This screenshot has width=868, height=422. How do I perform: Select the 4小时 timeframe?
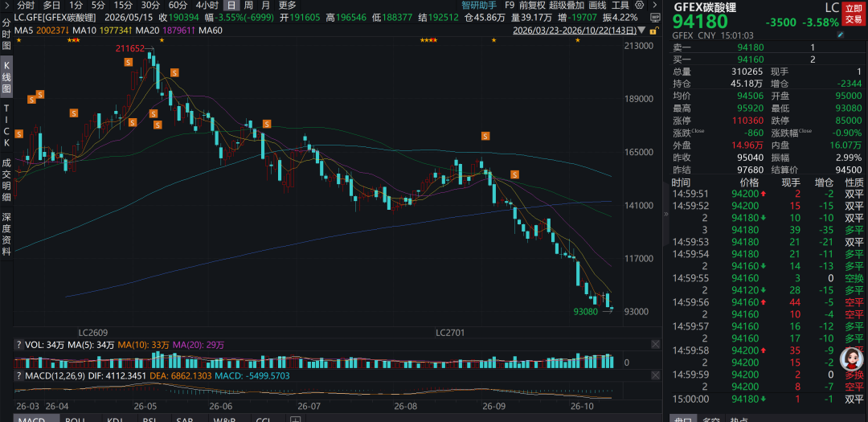(207, 6)
